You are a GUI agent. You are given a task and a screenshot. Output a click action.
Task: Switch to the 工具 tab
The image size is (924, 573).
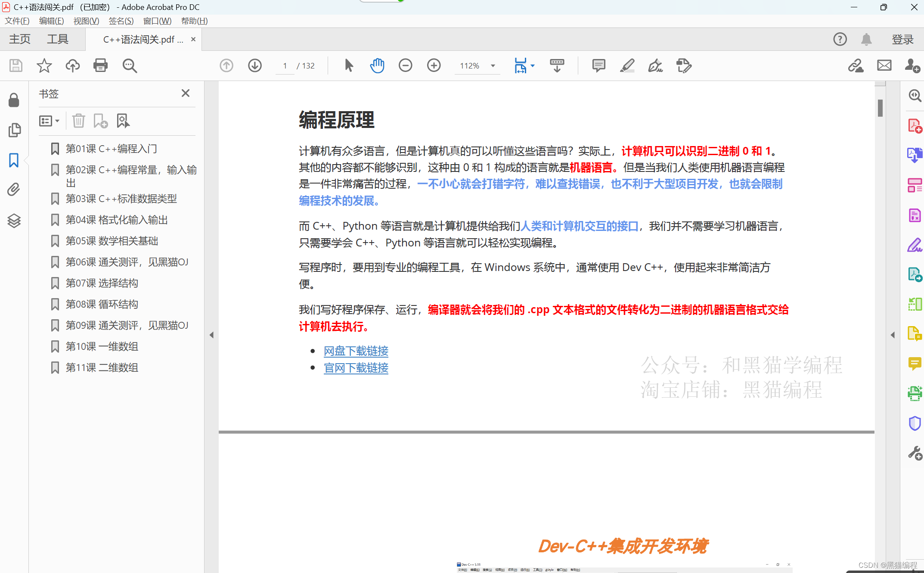coord(58,39)
